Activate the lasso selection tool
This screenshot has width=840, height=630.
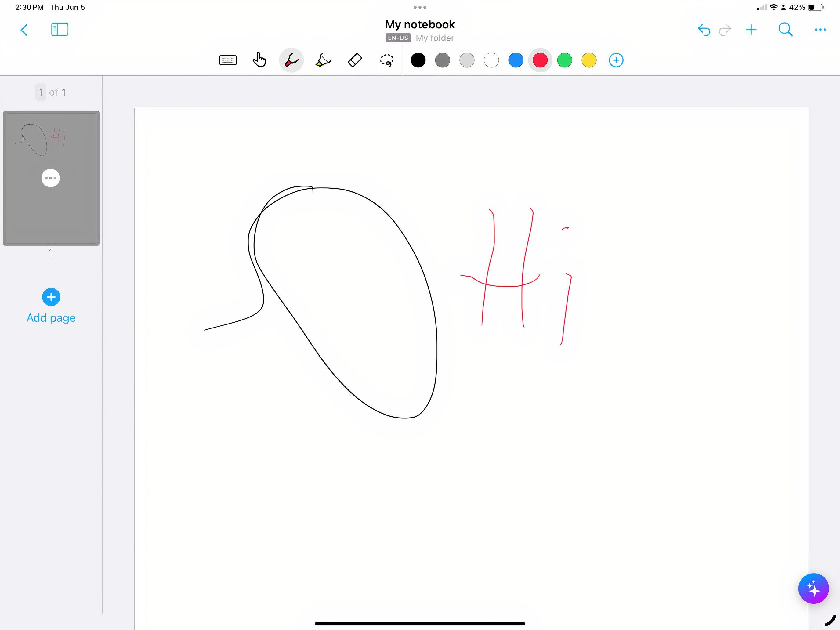pos(386,60)
